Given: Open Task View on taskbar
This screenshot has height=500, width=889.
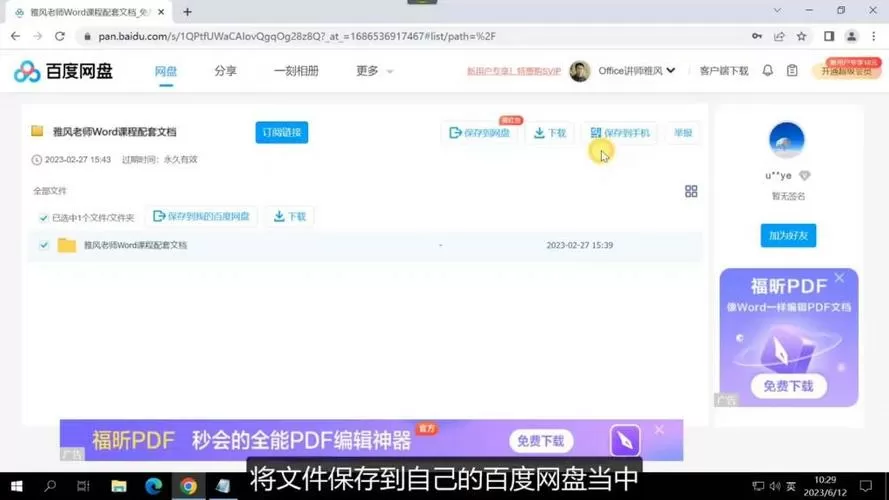Looking at the screenshot, I should [x=83, y=486].
